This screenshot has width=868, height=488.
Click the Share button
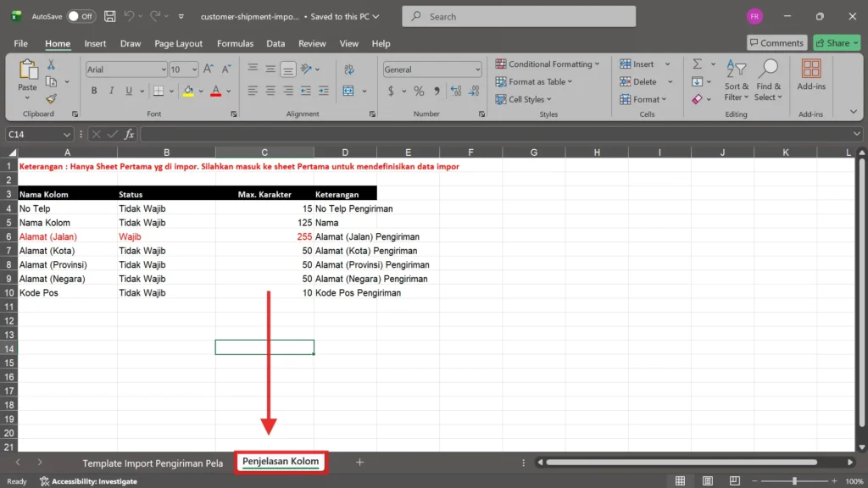837,42
